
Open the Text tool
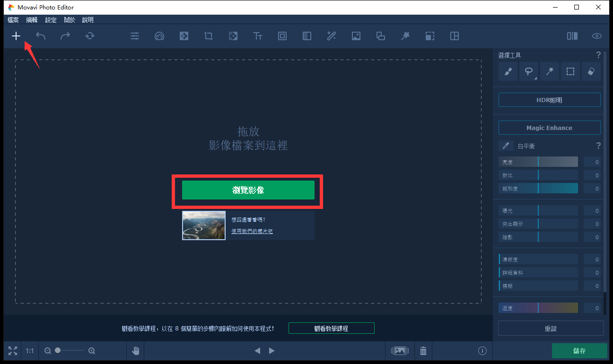(x=258, y=36)
